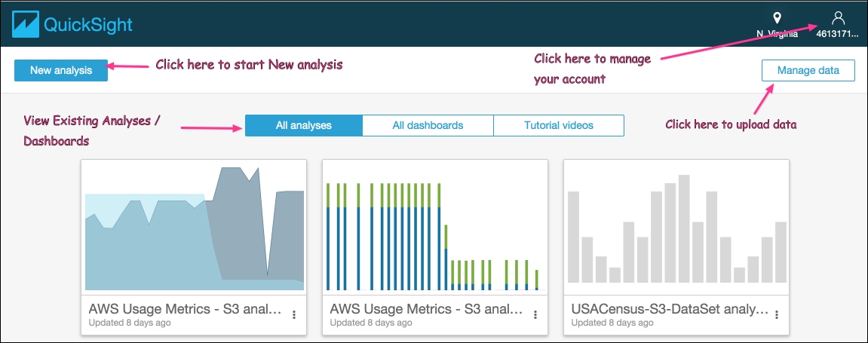Click the QuickSight logo icon
Viewport: 868px width, 343px height.
point(26,24)
